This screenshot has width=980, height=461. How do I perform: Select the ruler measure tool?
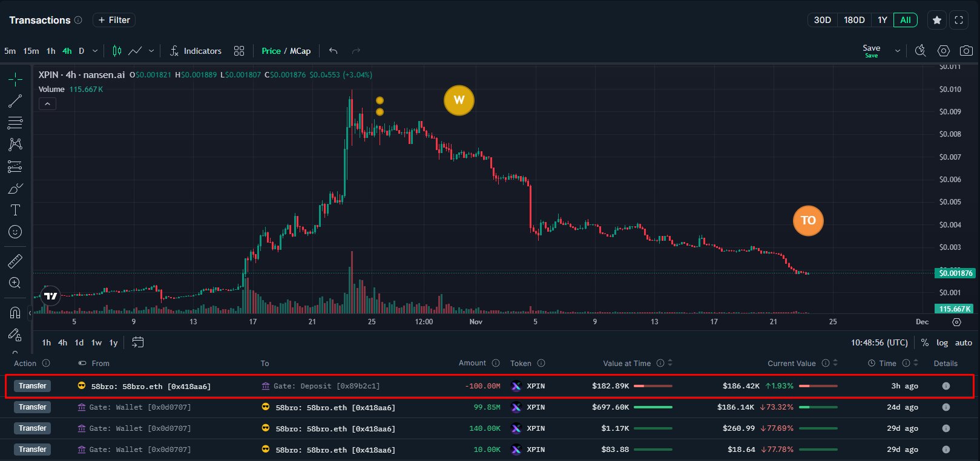[x=15, y=261]
